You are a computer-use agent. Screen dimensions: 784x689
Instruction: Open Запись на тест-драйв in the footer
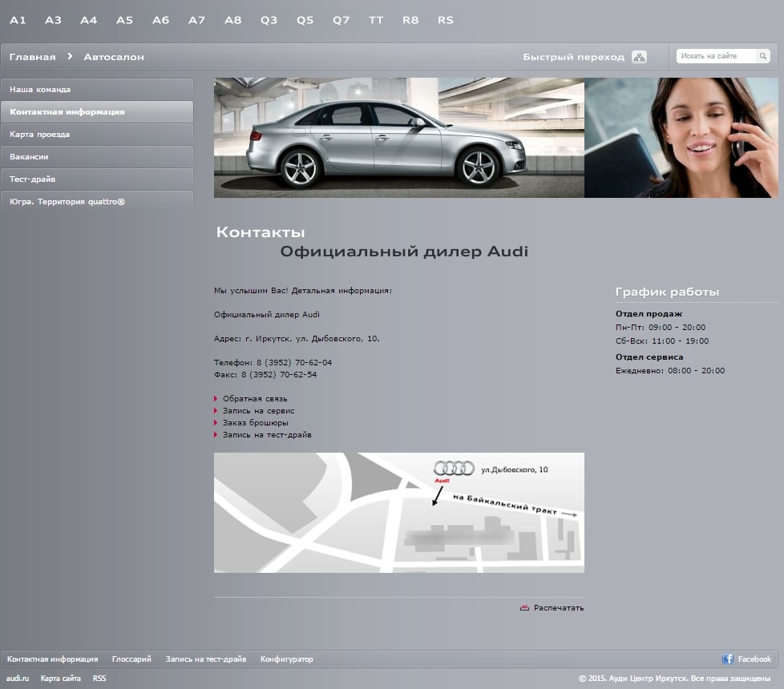pyautogui.click(x=206, y=659)
